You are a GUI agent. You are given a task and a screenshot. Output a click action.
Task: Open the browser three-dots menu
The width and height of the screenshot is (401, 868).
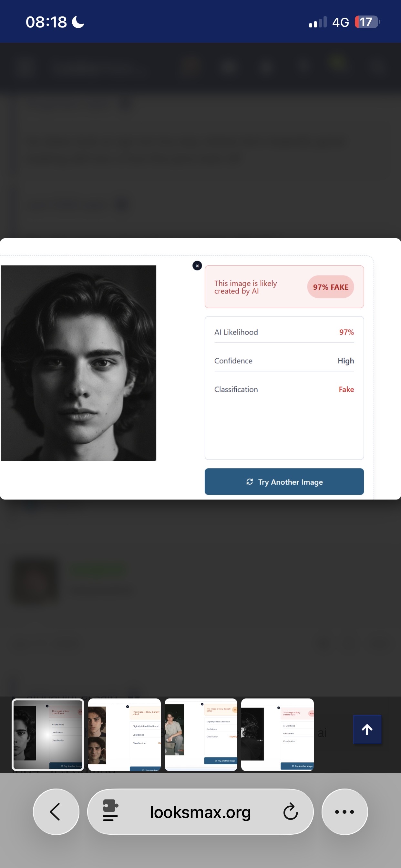pos(344,811)
